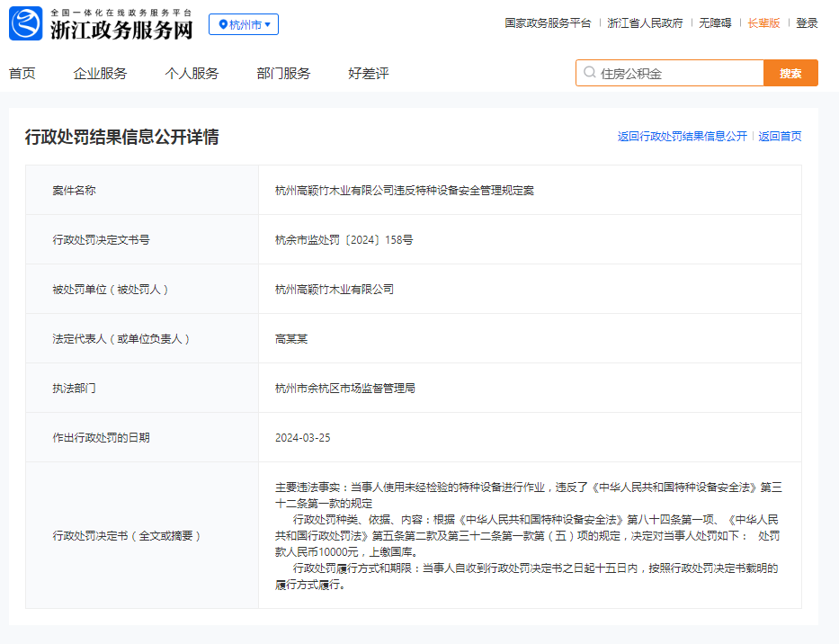839x644 pixels.
Task: Click the 法定代表人（或单位负责人） label
Action: (x=120, y=339)
